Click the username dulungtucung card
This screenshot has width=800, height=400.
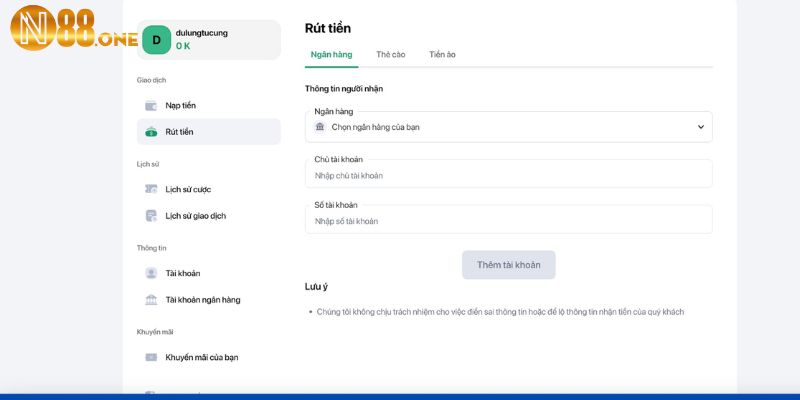(x=208, y=39)
